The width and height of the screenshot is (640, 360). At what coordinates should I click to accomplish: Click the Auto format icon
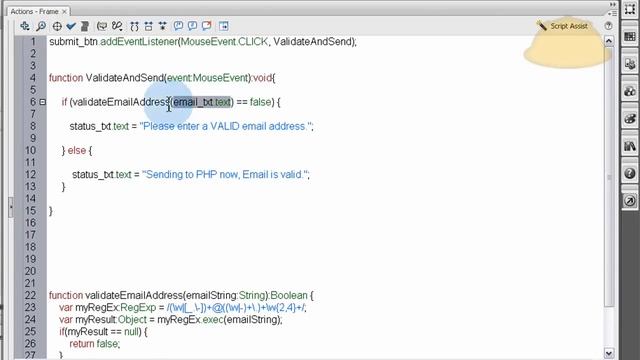point(85,26)
